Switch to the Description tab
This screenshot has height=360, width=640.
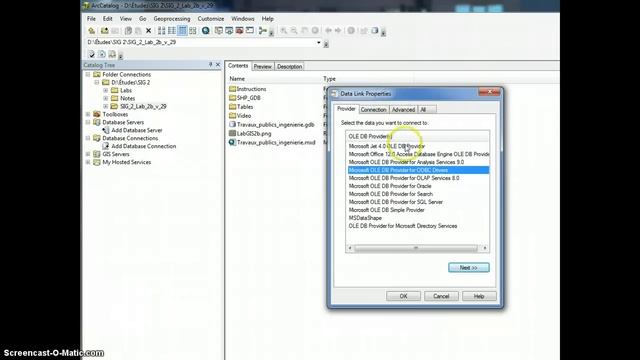[289, 67]
